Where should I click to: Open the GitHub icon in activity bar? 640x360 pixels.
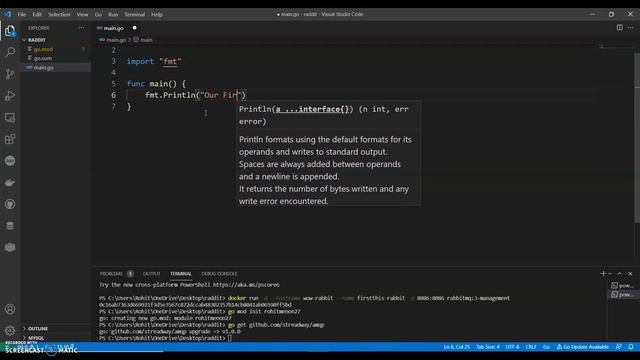point(10,204)
